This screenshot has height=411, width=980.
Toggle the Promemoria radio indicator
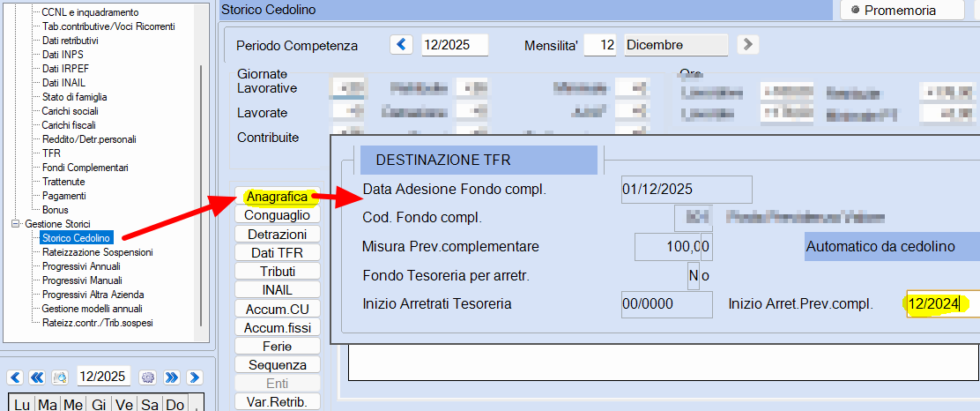[855, 10]
